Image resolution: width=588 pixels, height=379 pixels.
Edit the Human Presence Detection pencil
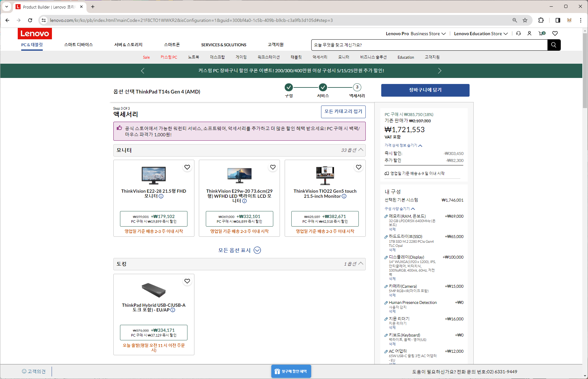[386, 303]
